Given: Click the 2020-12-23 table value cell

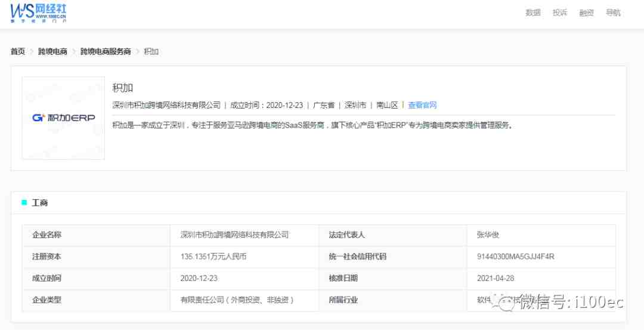Looking at the screenshot, I should click(244, 279).
